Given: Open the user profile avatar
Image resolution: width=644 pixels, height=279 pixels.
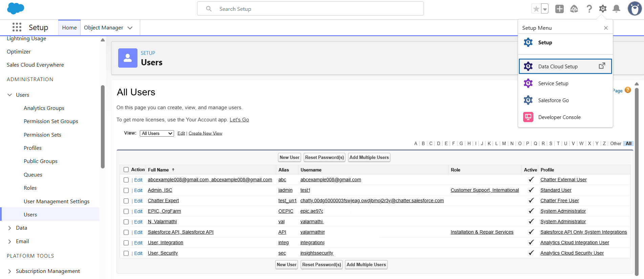Looking at the screenshot, I should (x=635, y=9).
